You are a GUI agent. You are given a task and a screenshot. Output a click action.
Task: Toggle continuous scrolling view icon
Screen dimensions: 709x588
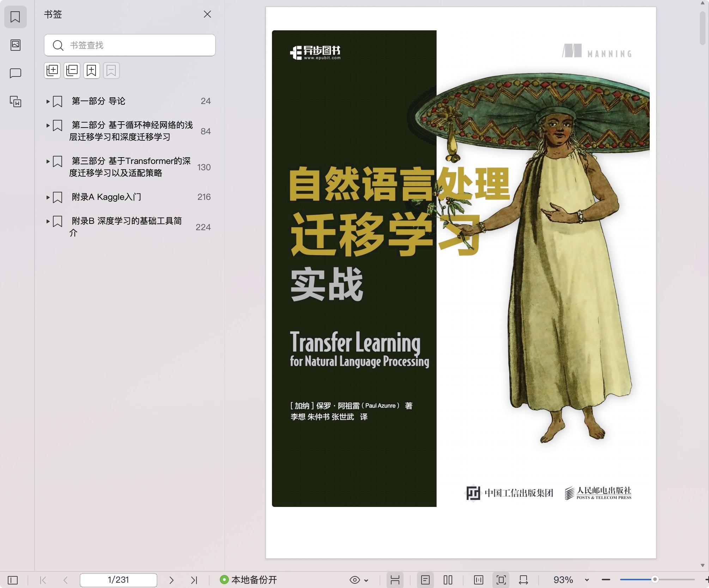395,580
